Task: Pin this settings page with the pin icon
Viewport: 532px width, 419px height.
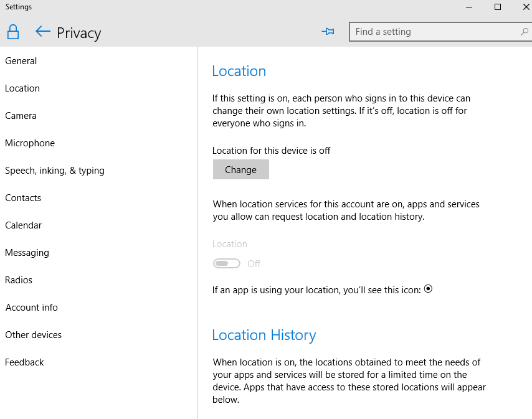Action: [328, 32]
